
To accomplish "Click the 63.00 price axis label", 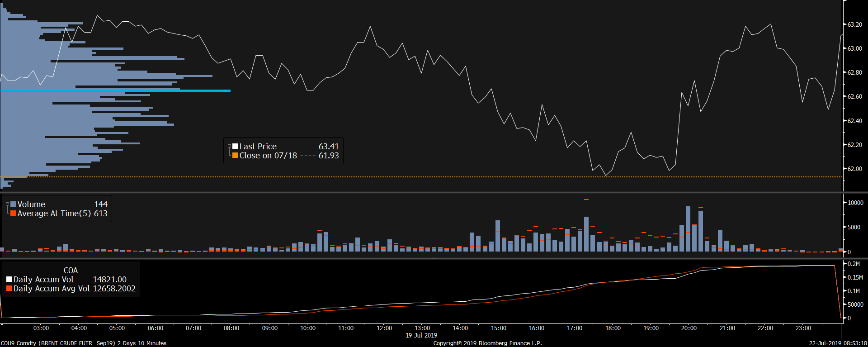I will pyautogui.click(x=854, y=48).
